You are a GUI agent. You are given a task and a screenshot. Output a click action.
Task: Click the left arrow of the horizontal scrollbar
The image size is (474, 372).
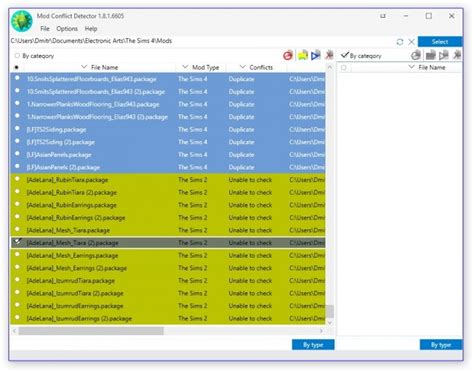(14, 331)
